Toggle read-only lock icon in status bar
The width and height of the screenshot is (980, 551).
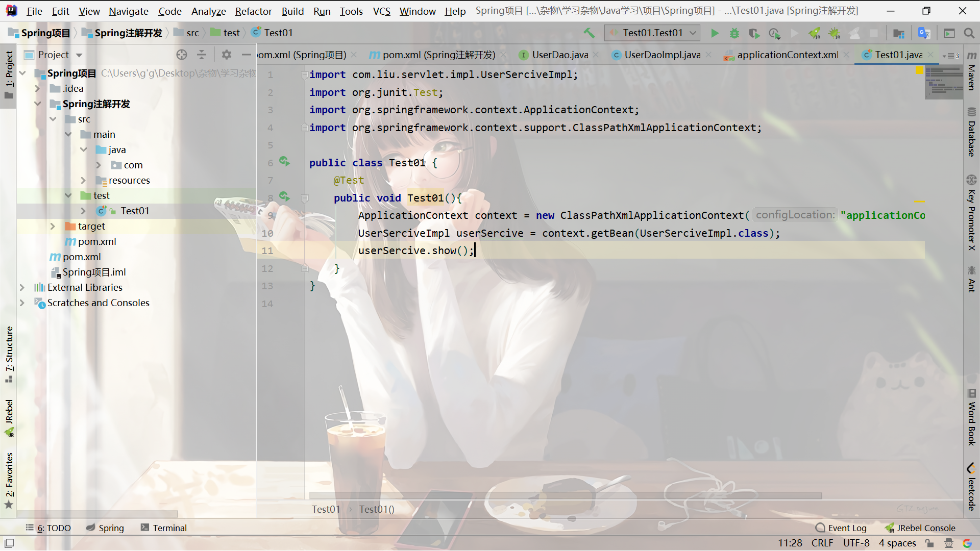pyautogui.click(x=929, y=543)
